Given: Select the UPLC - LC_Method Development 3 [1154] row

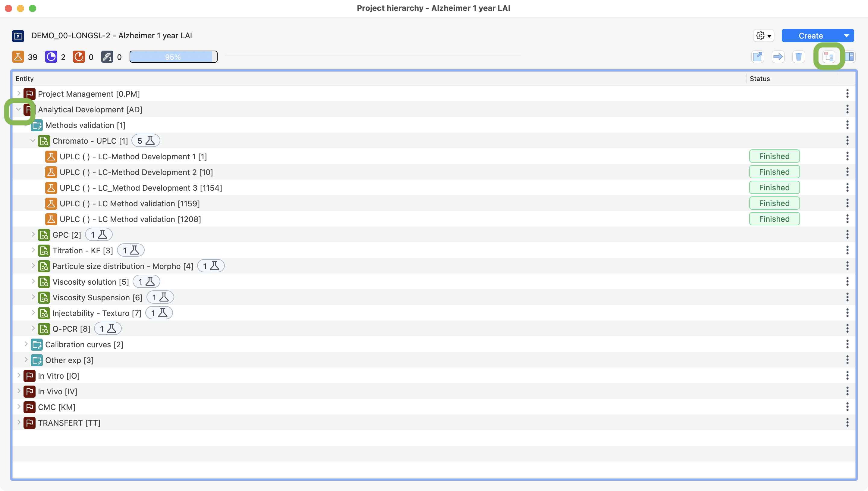Looking at the screenshot, I should (x=434, y=188).
